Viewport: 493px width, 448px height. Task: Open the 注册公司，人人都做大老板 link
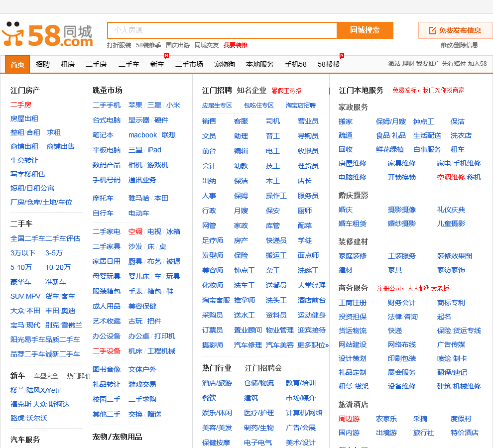click(x=413, y=289)
